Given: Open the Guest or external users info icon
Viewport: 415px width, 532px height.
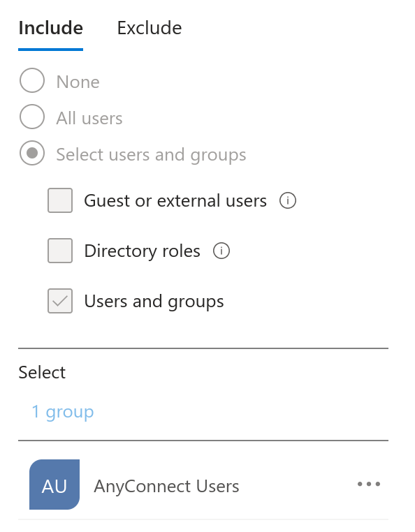Looking at the screenshot, I should pos(288,200).
